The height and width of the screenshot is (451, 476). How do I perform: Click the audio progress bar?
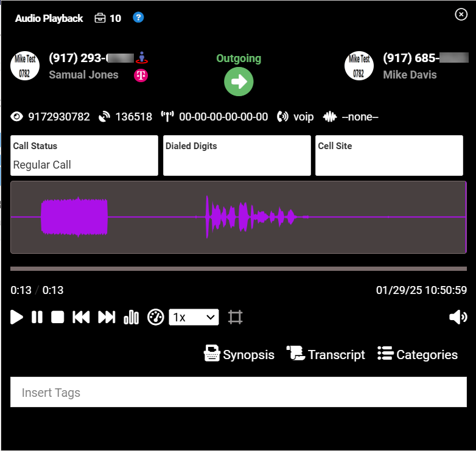point(238,268)
